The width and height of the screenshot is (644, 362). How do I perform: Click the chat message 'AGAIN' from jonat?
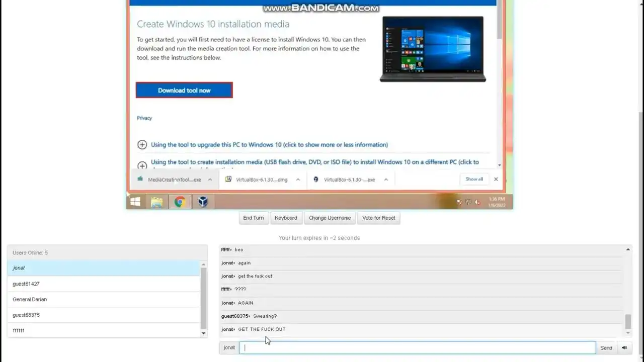(x=246, y=303)
